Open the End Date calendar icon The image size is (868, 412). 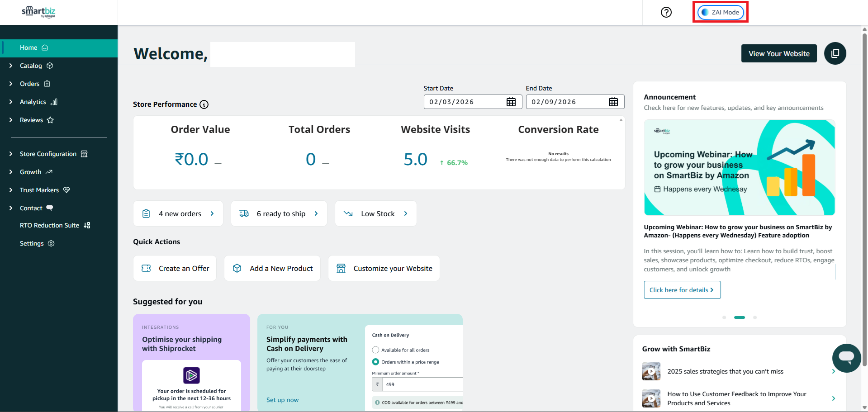(613, 102)
